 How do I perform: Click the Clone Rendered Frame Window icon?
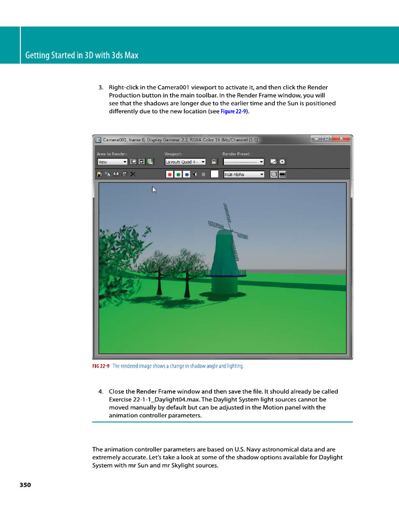click(116, 175)
